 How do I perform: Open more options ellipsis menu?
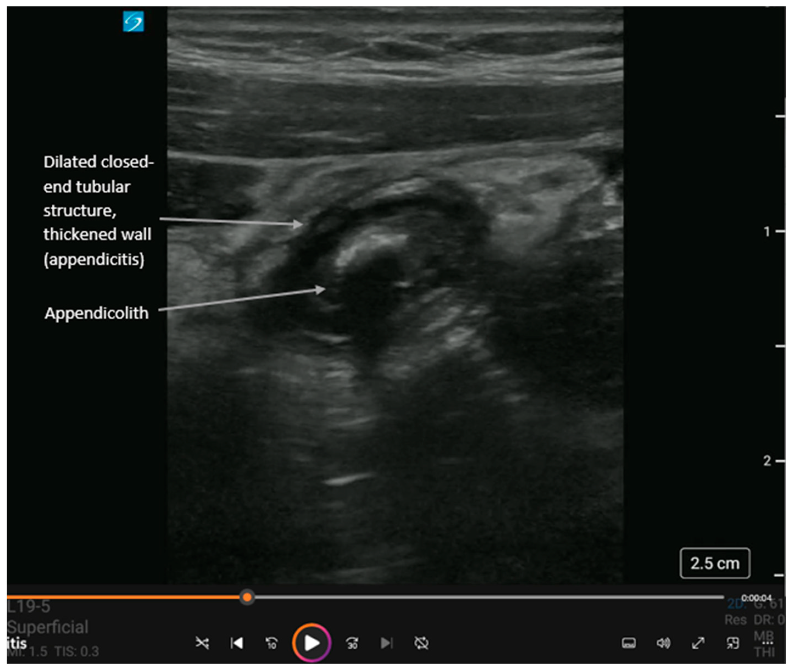[x=767, y=643]
